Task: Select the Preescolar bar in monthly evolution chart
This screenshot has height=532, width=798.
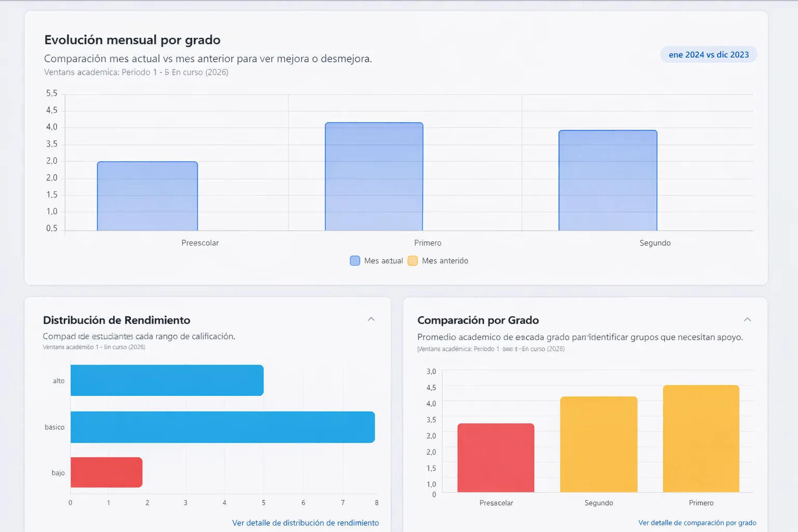Action: [x=147, y=195]
